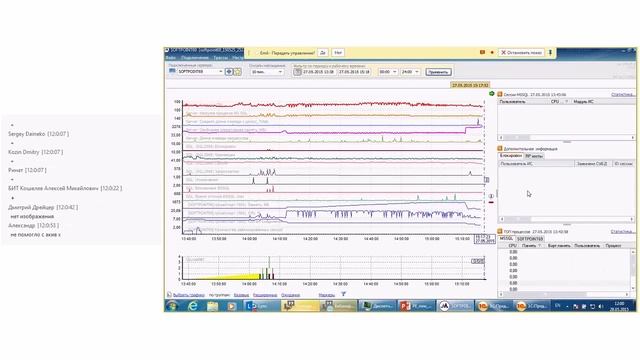This screenshot has height=360, width=640.
Task: Click the crosshair icon next to the server dropdown
Action: 229,72
